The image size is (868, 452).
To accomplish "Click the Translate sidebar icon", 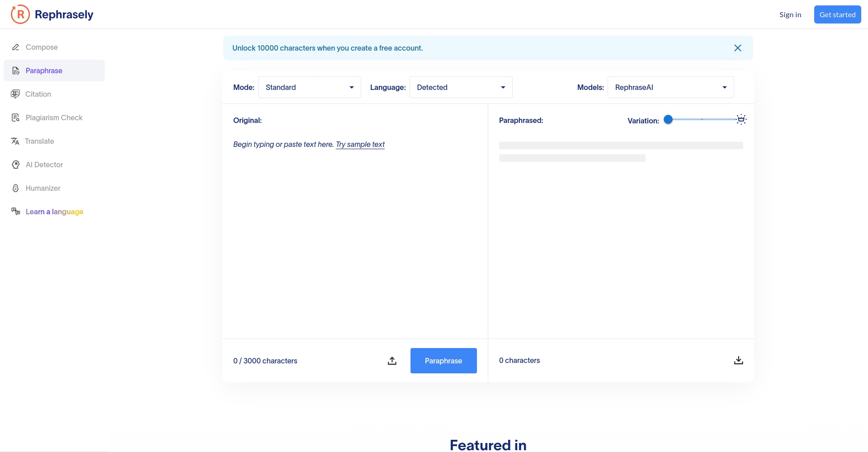I will (15, 141).
